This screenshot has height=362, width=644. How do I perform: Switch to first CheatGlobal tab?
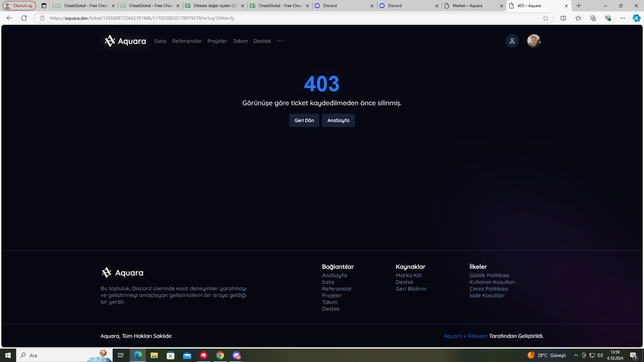pos(85,6)
